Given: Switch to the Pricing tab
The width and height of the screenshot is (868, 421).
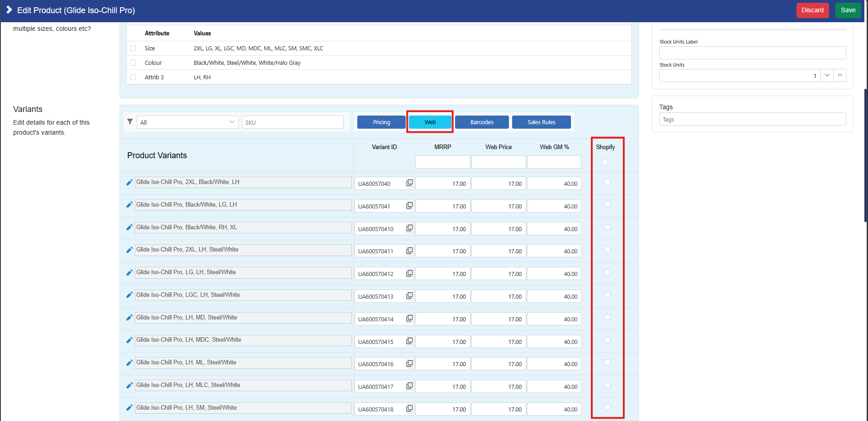Looking at the screenshot, I should [381, 122].
